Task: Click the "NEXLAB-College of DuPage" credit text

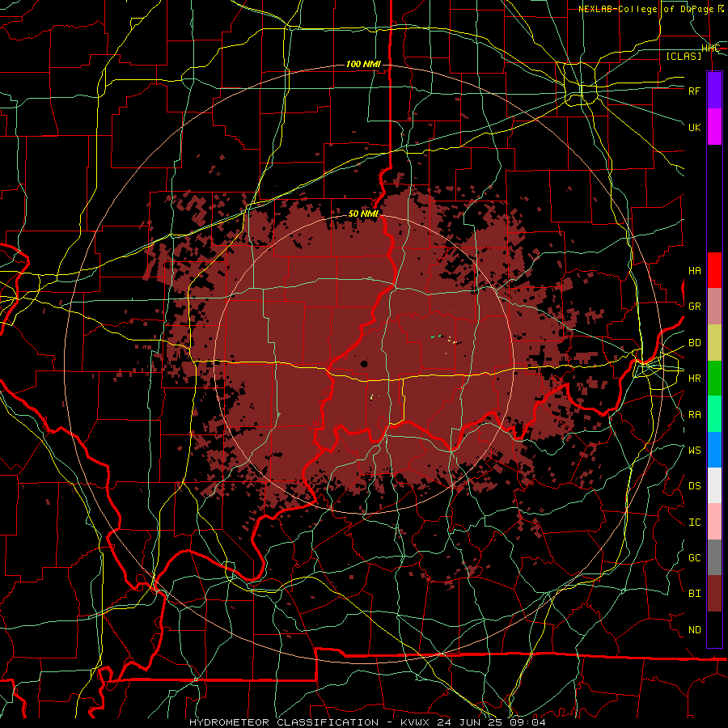Action: (647, 9)
